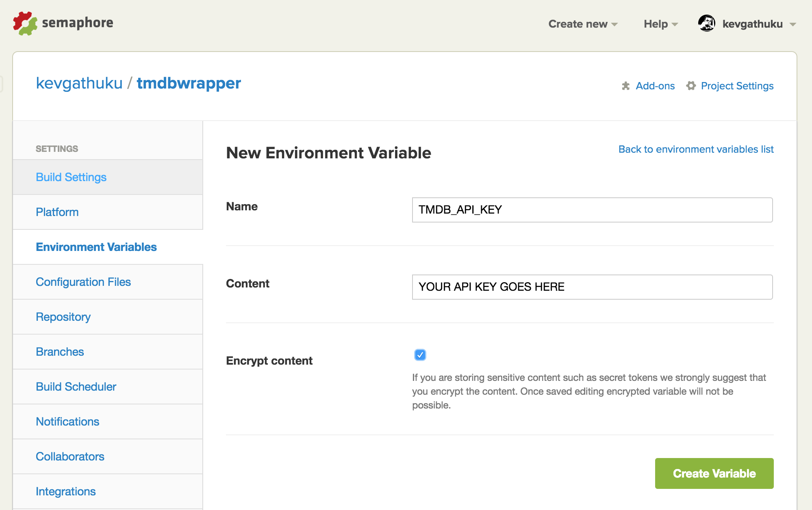812x510 pixels.
Task: Follow Back to environment variables list link
Action: click(x=696, y=149)
